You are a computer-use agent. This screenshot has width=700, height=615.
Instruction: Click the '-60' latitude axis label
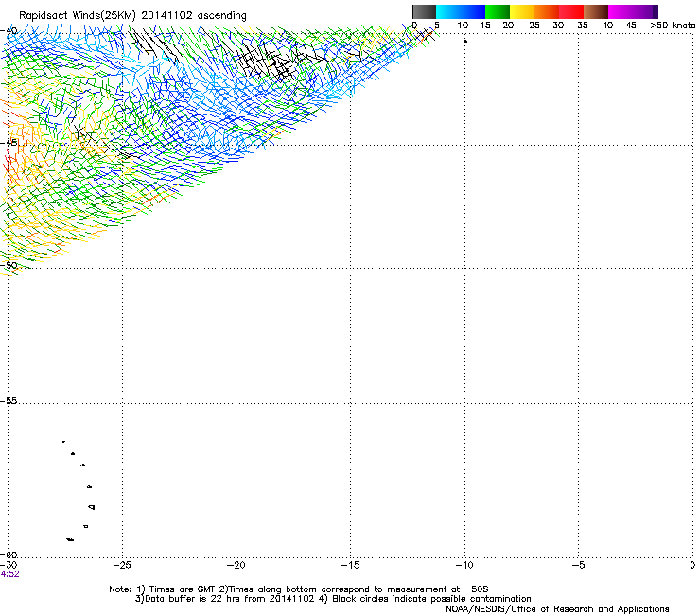9,554
